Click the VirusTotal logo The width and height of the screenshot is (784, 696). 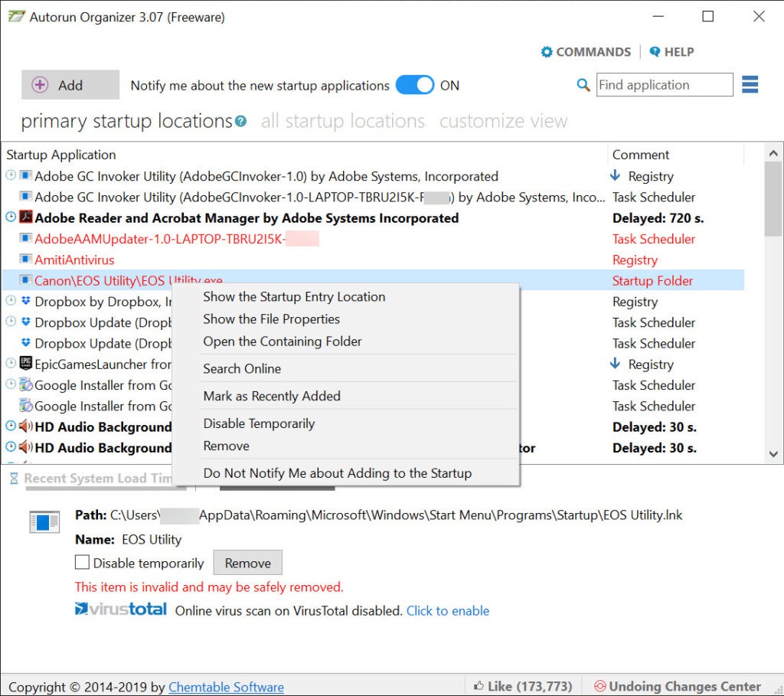point(120,609)
